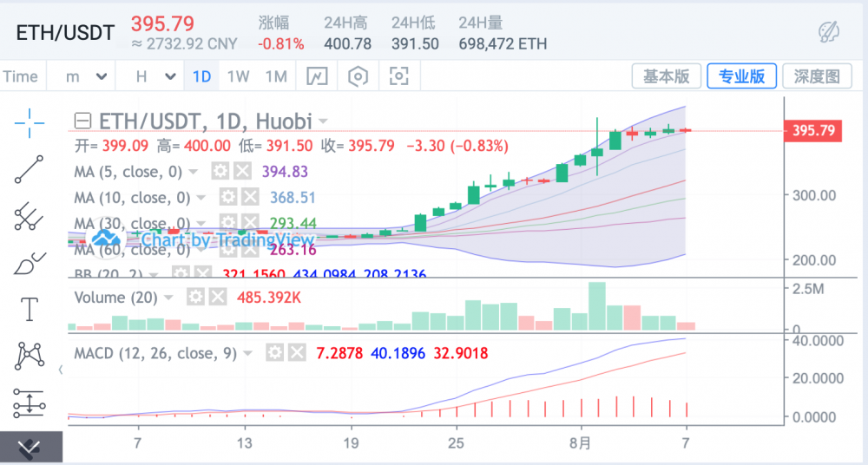Click the -0.81% change value

280,43
